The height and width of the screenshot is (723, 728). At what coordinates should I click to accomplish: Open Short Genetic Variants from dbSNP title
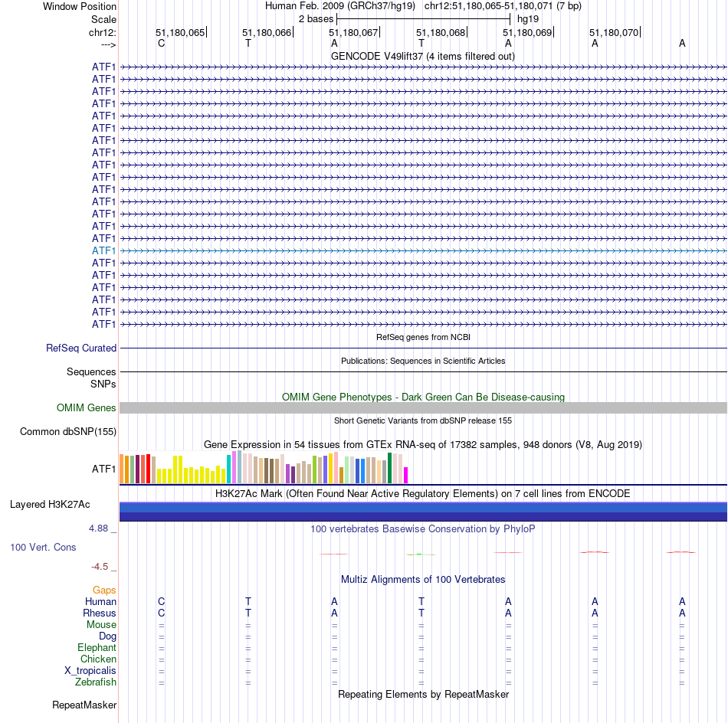pyautogui.click(x=423, y=421)
